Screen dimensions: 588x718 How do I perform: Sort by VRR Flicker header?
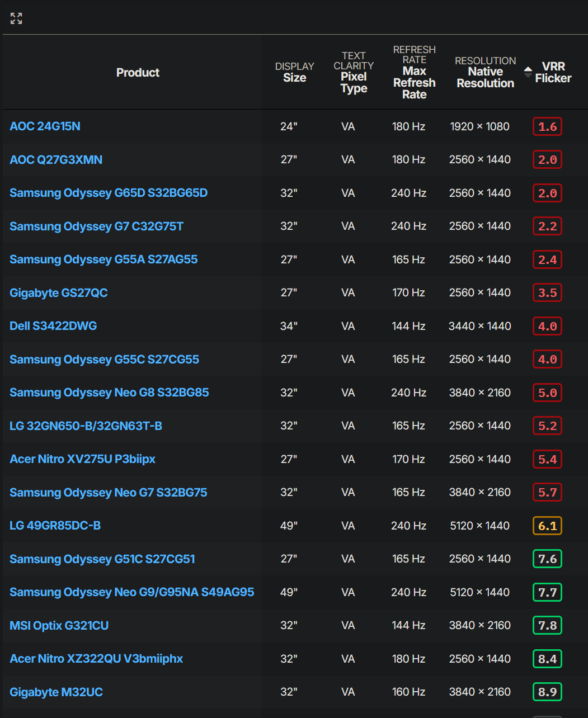point(553,72)
